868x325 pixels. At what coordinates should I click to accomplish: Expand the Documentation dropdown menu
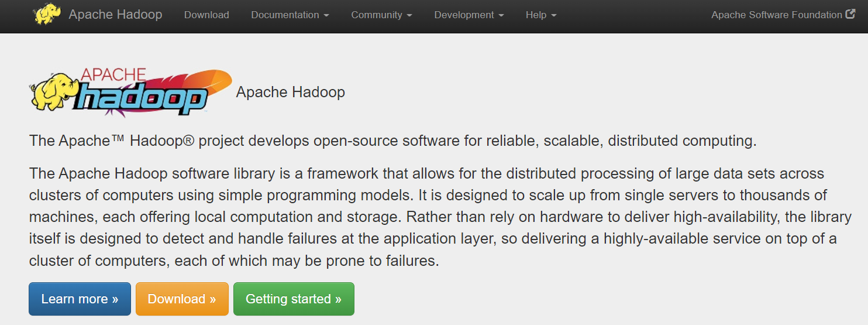(x=290, y=15)
